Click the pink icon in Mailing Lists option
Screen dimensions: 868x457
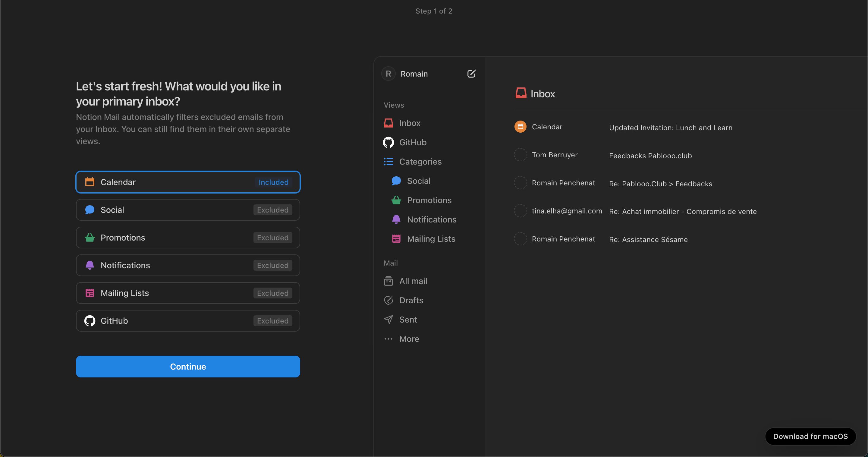pyautogui.click(x=90, y=293)
